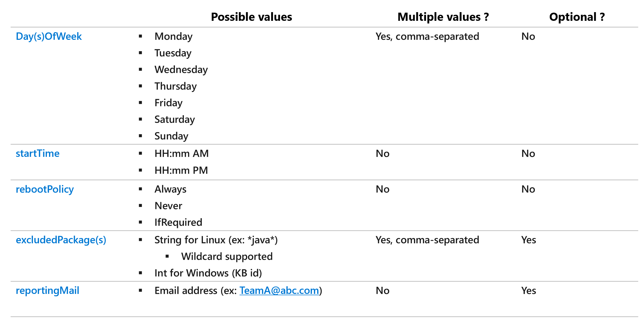Click the Optional ? column header
The image size is (644, 320).
click(x=577, y=17)
